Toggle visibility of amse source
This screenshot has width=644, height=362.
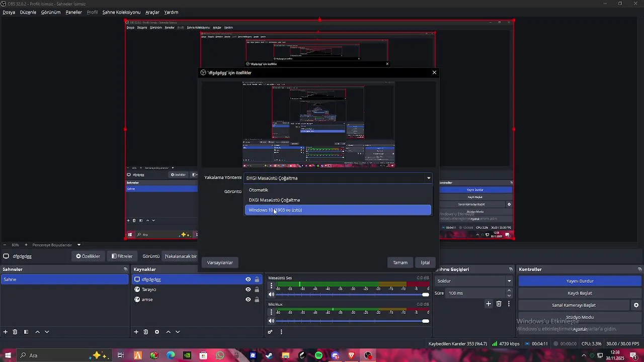pyautogui.click(x=248, y=300)
